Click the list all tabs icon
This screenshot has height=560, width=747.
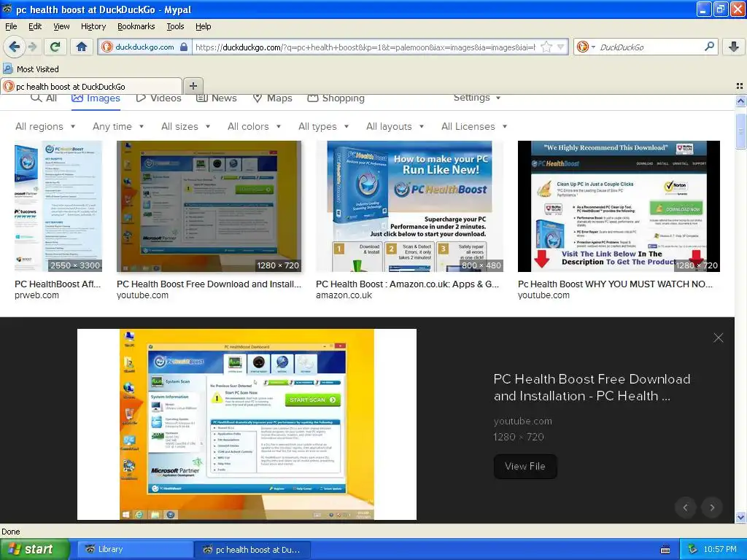(x=740, y=86)
